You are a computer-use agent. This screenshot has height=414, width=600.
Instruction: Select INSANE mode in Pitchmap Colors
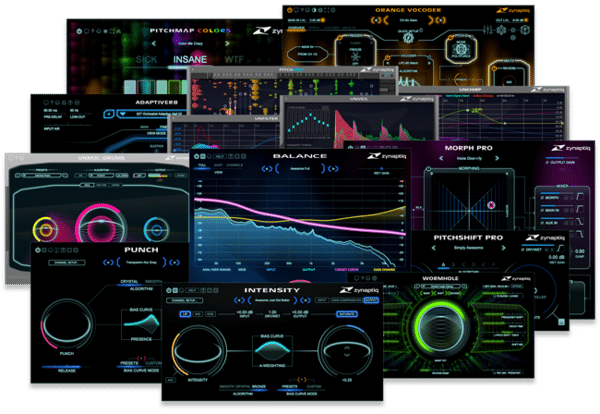click(190, 60)
